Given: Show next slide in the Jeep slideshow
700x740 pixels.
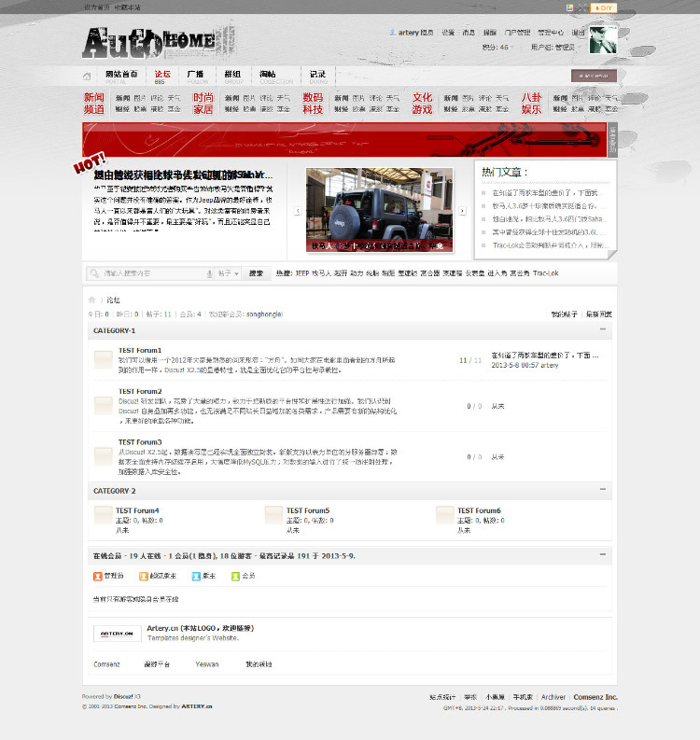Looking at the screenshot, I should (462, 211).
